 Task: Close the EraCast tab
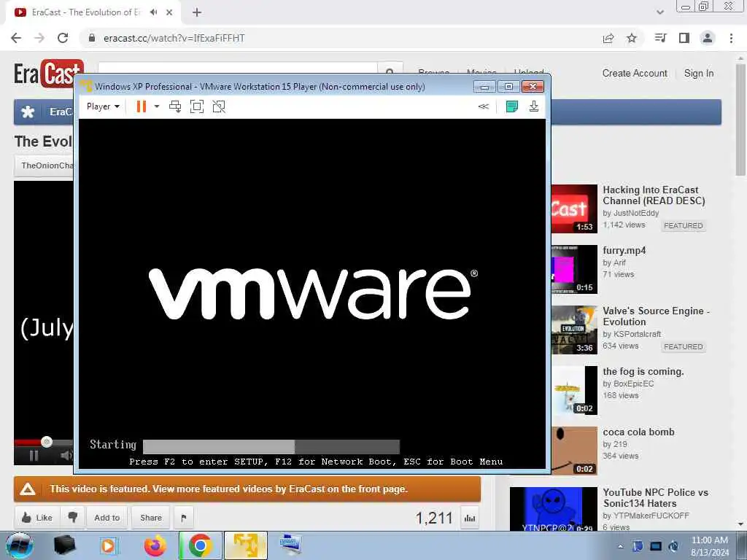169,12
